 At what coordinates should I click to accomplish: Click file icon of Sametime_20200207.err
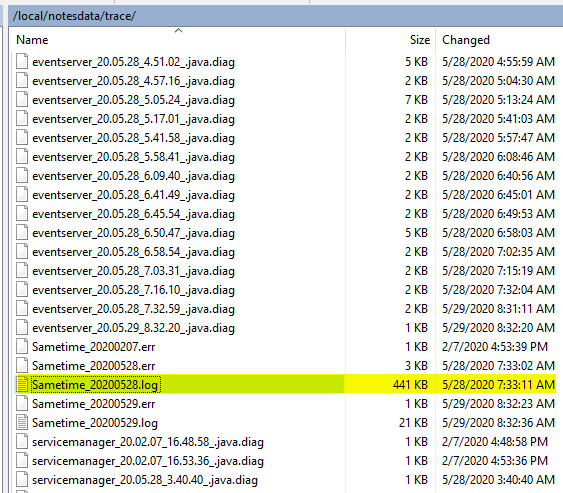tap(22, 347)
